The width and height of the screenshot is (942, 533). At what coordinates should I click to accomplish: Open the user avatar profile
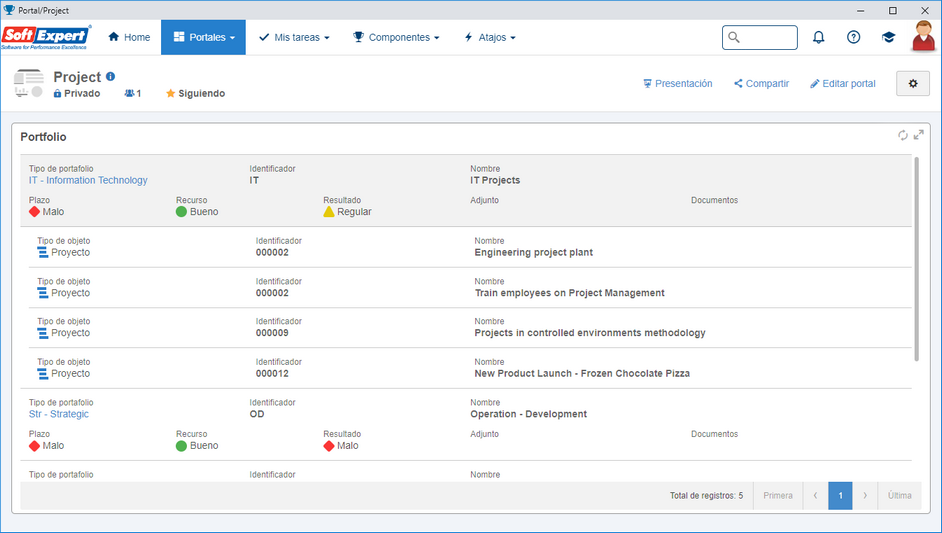[x=923, y=36]
